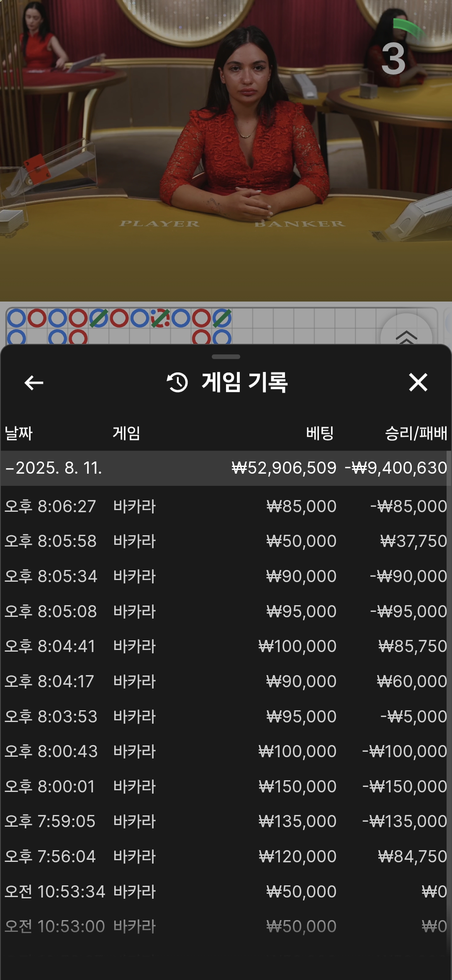
Task: Tap total bet amount ₩52,906,509
Action: 284,468
